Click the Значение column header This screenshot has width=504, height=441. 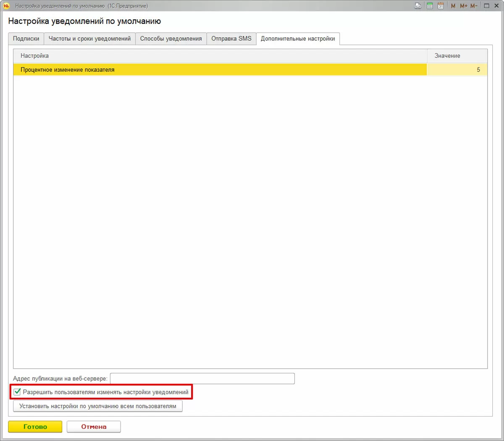pyautogui.click(x=457, y=56)
